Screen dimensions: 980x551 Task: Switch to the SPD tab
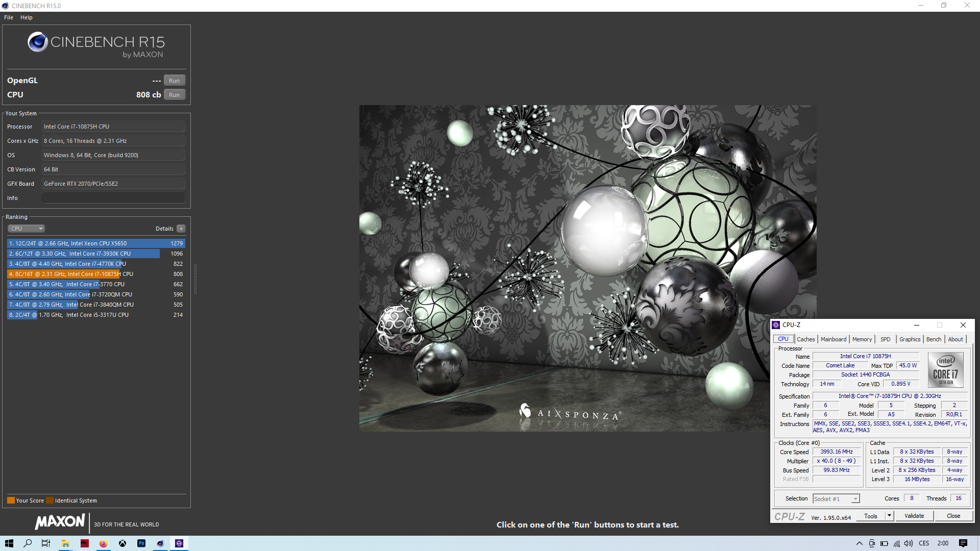[886, 339]
